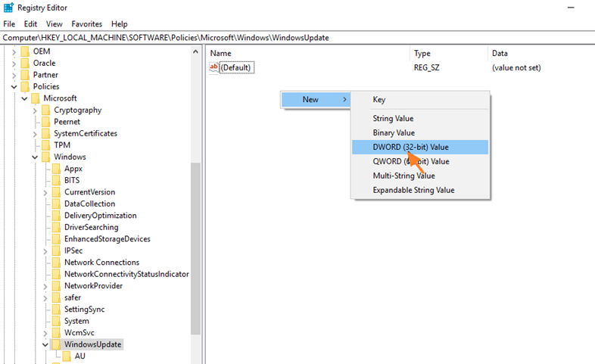Click the Microsoft folder icon
The height and width of the screenshot is (364, 595).
[36, 98]
